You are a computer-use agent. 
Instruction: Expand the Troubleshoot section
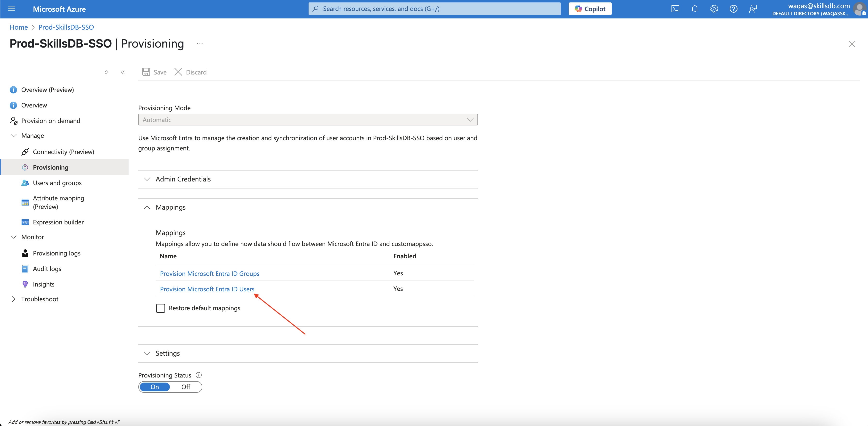(x=14, y=299)
